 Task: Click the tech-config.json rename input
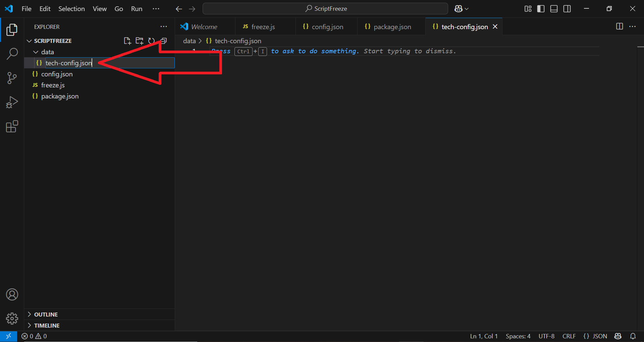click(x=110, y=63)
